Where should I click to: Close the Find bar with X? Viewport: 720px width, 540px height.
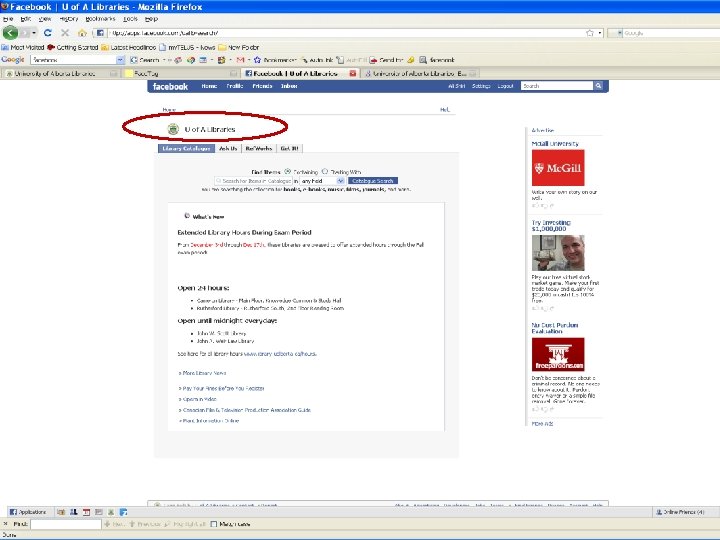6,524
